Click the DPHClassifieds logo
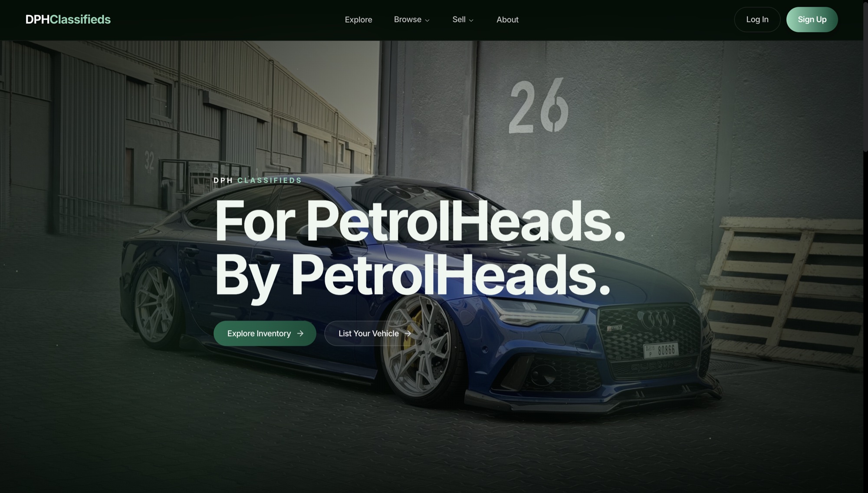Screen dimensions: 868x493 (68, 20)
